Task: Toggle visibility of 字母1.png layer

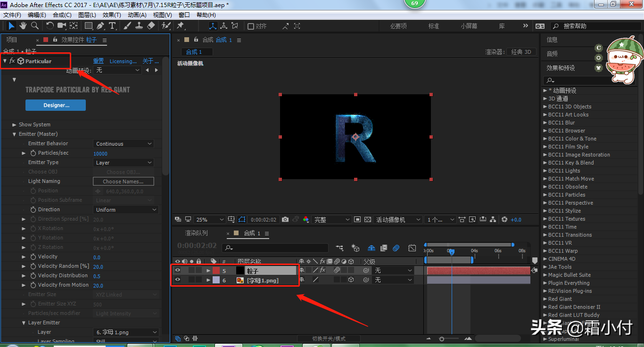Action: tap(178, 280)
